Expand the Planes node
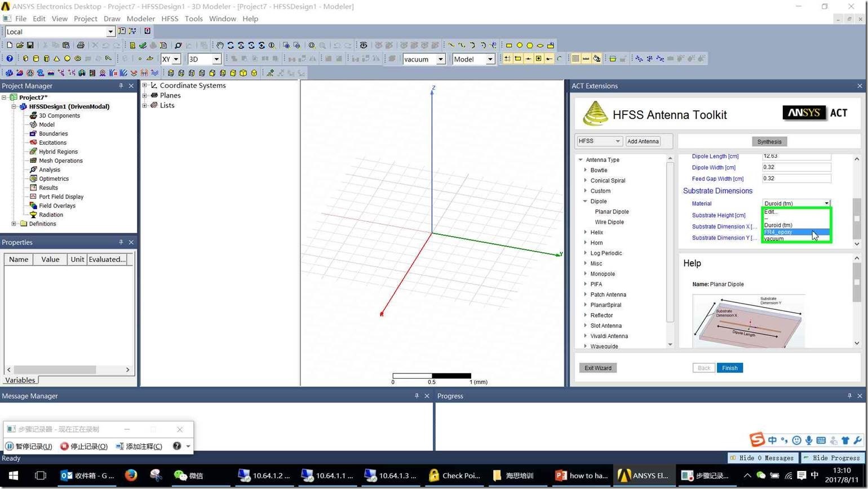The height and width of the screenshot is (489, 868). [145, 95]
